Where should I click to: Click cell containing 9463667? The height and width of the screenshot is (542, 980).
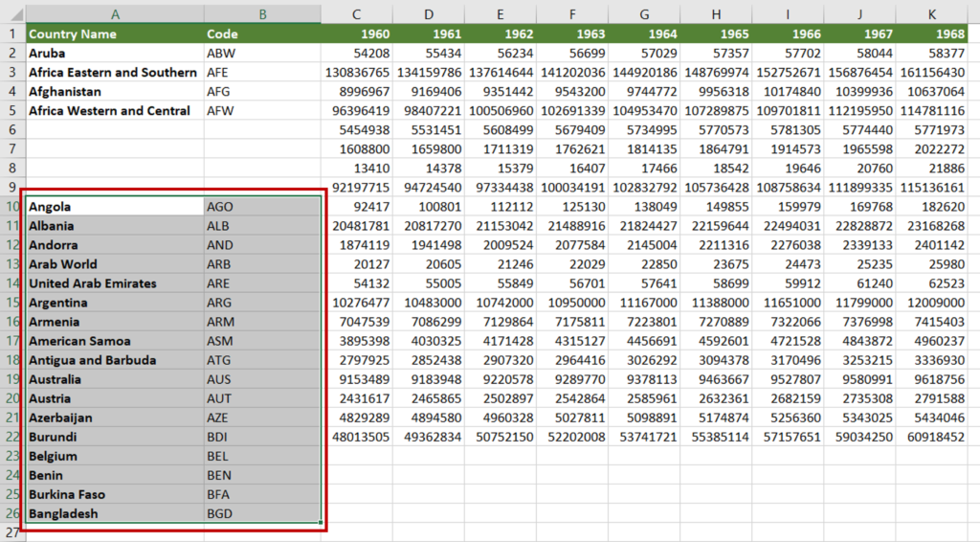(x=716, y=379)
